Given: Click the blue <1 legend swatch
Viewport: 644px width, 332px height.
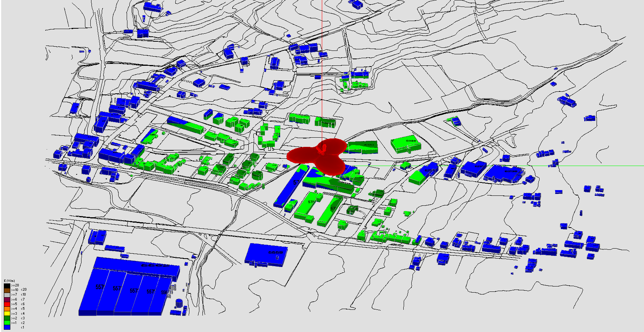Looking at the screenshot, I should click(7, 327).
